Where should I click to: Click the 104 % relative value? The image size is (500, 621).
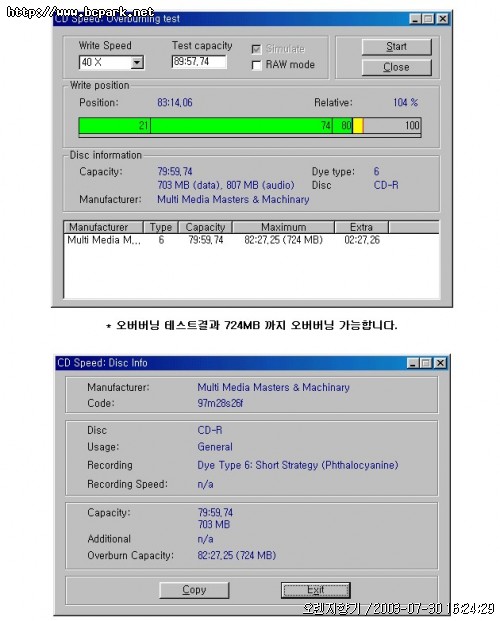tap(405, 103)
